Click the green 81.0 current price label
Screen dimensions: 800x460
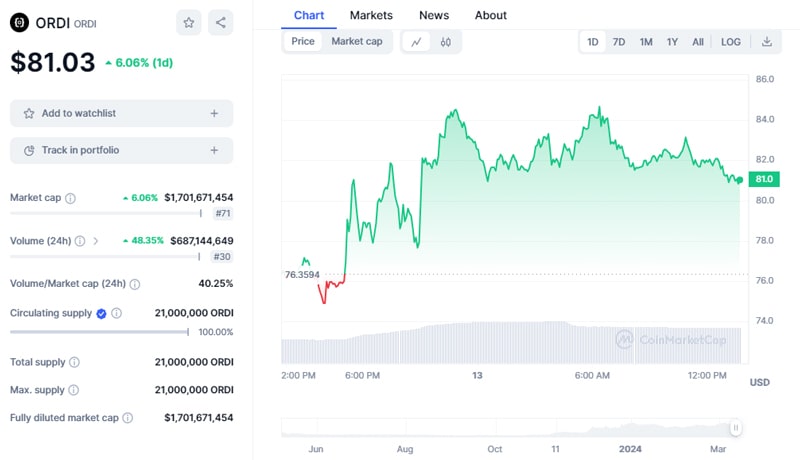[764, 179]
